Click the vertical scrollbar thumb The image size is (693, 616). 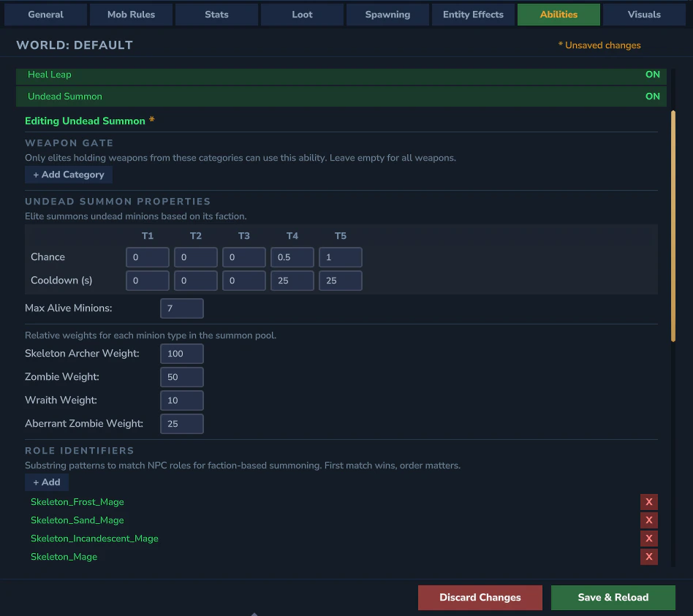(673, 226)
